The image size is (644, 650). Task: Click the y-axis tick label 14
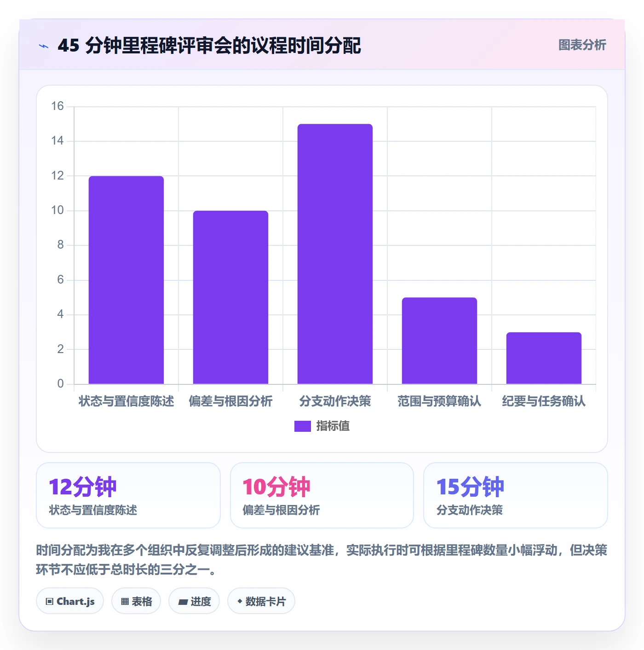[x=57, y=141]
